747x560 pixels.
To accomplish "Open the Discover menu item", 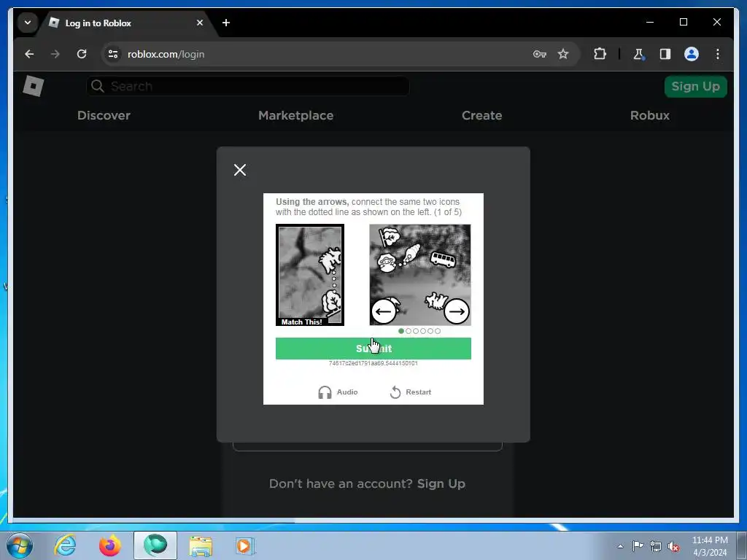I will coord(104,115).
